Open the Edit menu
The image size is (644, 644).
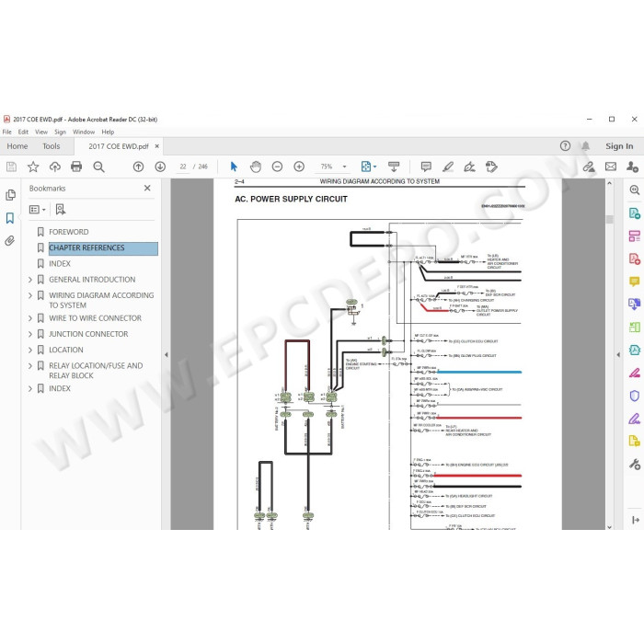[23, 132]
